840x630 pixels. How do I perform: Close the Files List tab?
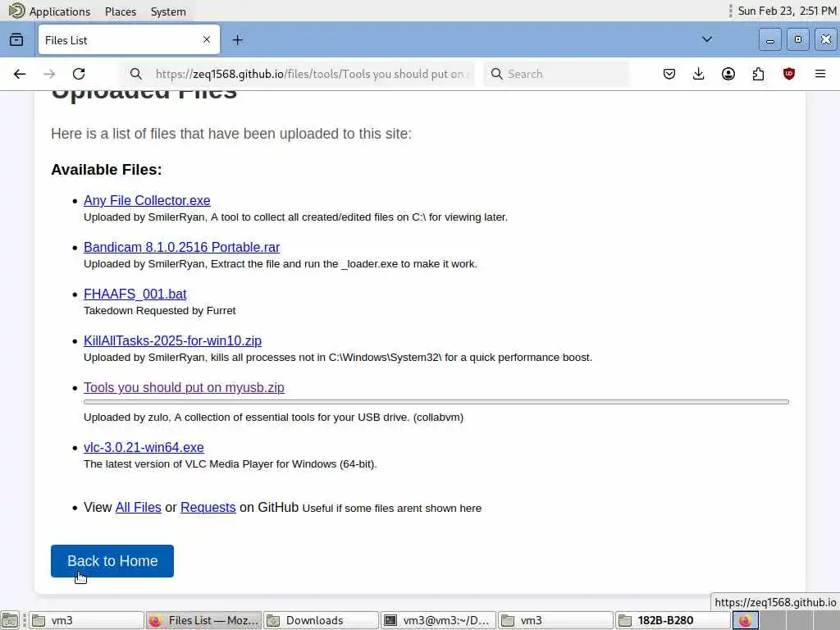[207, 39]
